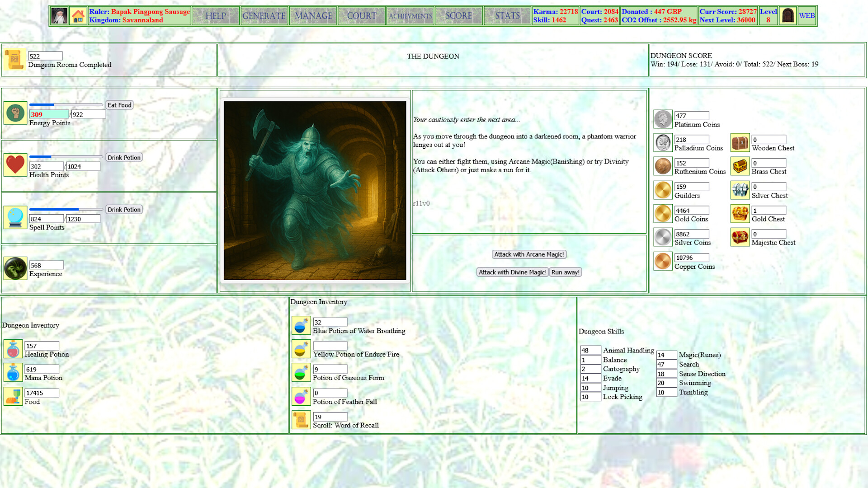868x488 pixels.
Task: Click the Energy Points fist icon
Action: [15, 113]
